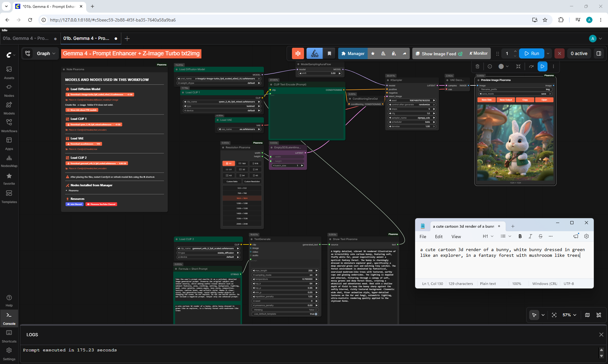Open the Help menu in sidebar

coord(9,300)
